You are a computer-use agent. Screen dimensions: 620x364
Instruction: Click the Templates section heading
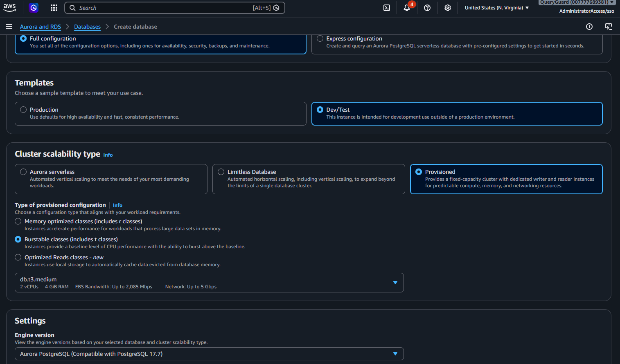[34, 83]
